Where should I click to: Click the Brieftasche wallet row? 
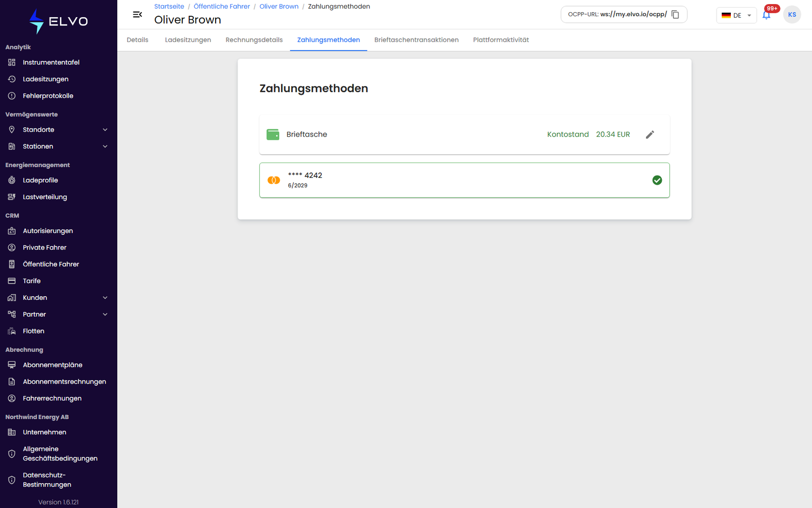coord(464,135)
